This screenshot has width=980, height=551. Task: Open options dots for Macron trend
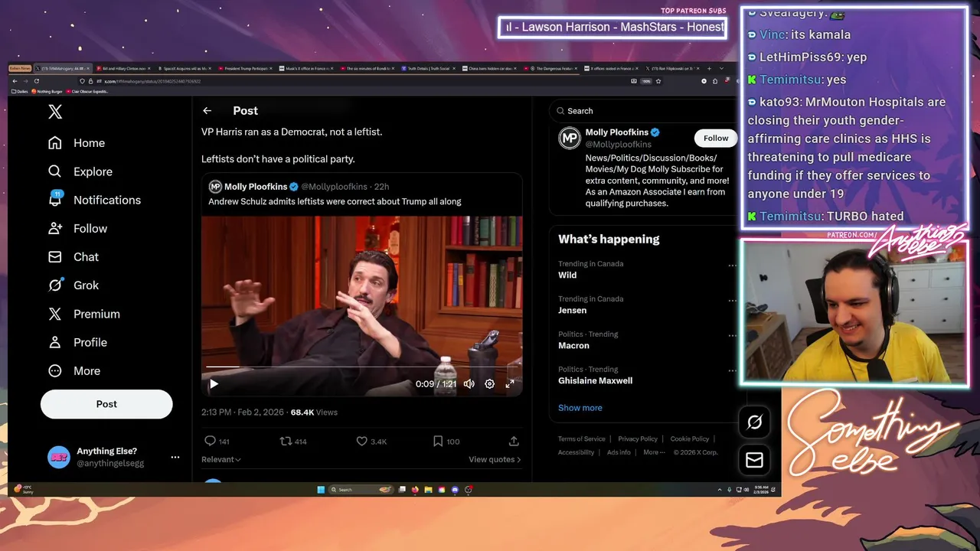732,336
